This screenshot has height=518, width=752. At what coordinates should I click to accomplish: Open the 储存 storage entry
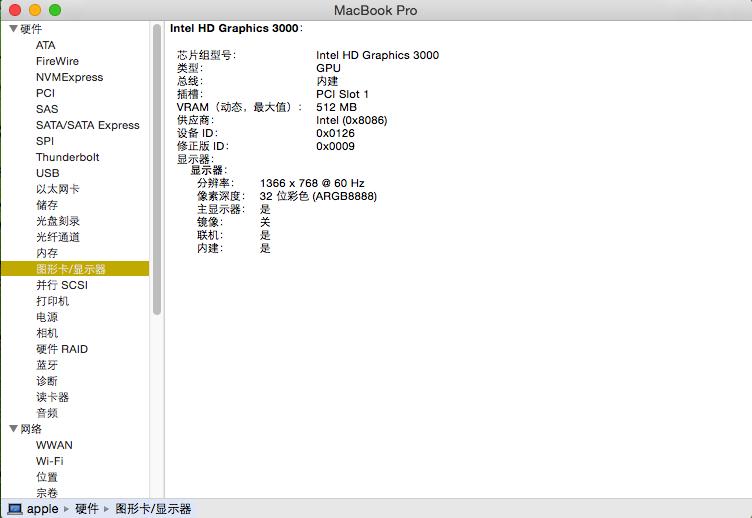[47, 205]
